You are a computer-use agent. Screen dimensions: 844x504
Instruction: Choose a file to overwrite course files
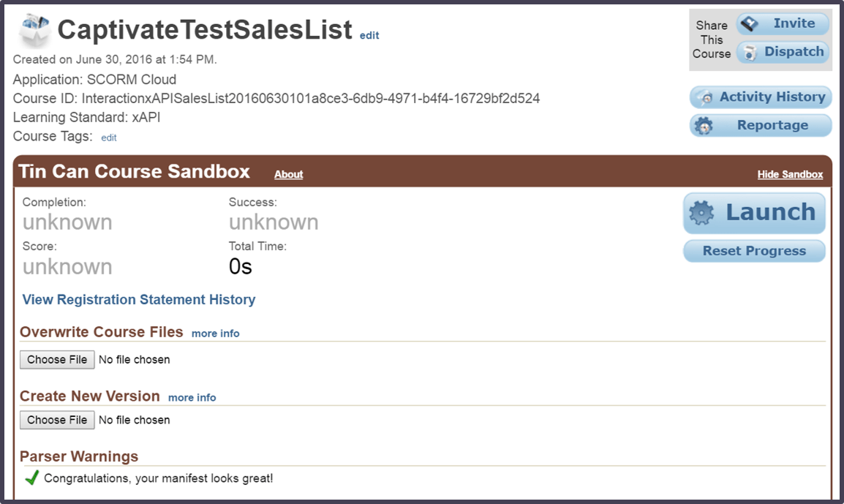pos(57,359)
